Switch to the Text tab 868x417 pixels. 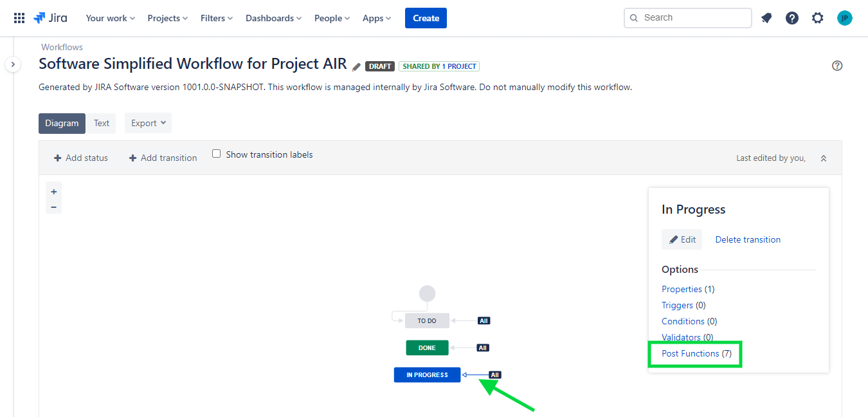point(101,123)
